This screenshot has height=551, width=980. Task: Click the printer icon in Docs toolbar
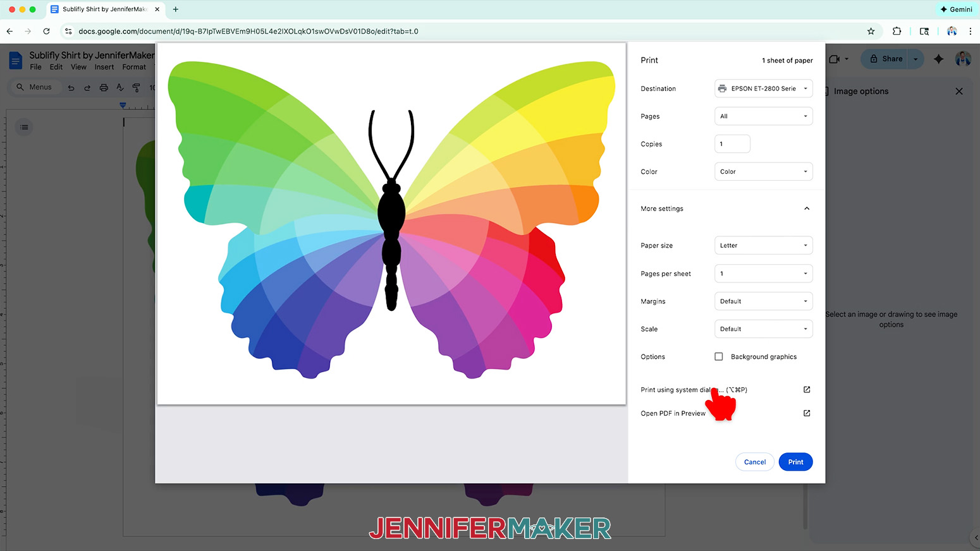[104, 88]
